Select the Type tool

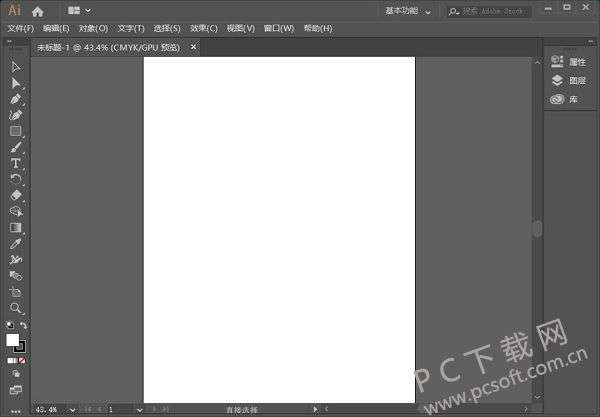[x=15, y=163]
